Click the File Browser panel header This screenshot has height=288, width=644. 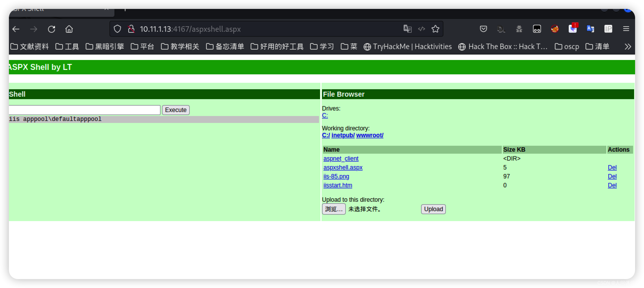[478, 94]
